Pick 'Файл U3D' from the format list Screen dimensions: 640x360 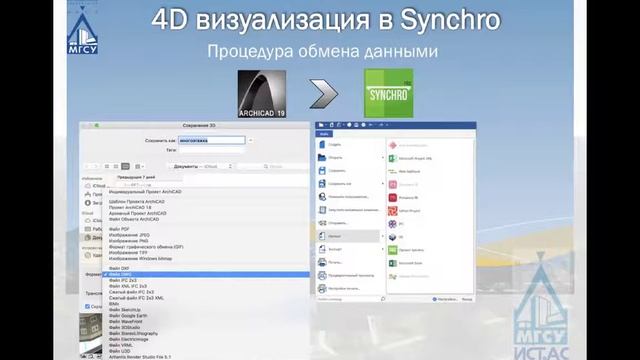coord(120,351)
